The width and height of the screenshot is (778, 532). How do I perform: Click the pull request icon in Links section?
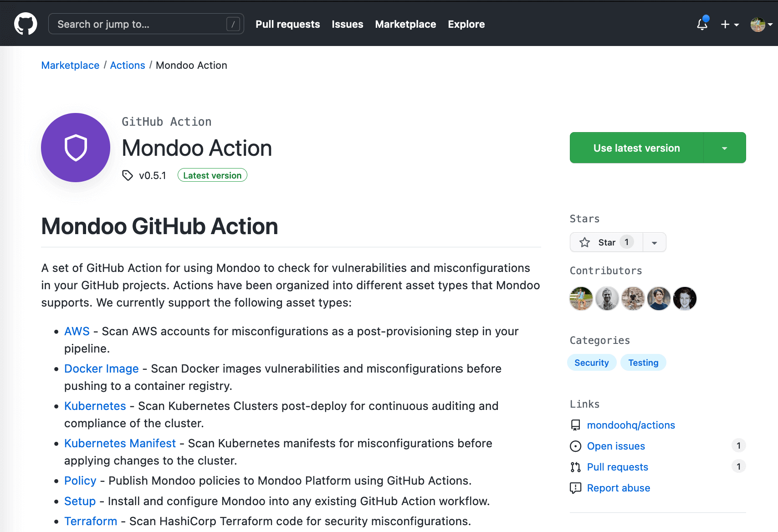click(x=575, y=467)
